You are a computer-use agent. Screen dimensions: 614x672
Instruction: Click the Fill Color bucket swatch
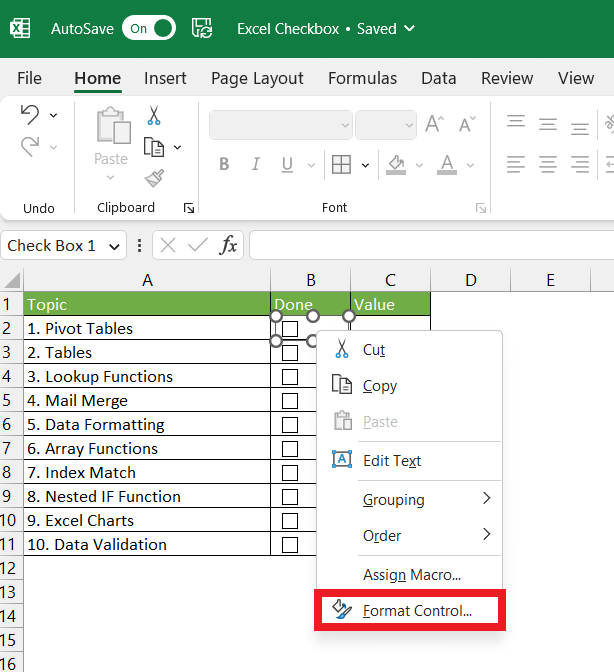tap(396, 165)
